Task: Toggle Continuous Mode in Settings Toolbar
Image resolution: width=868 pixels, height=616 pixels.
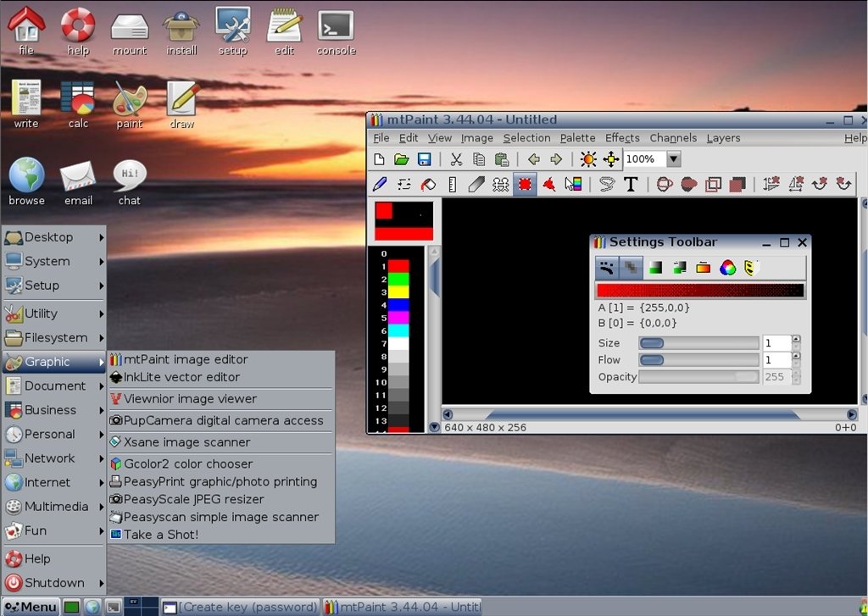Action: point(607,268)
